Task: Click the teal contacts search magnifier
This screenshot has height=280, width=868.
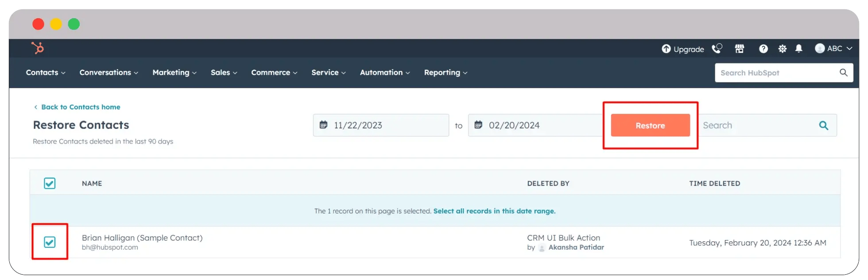Action: [x=824, y=125]
